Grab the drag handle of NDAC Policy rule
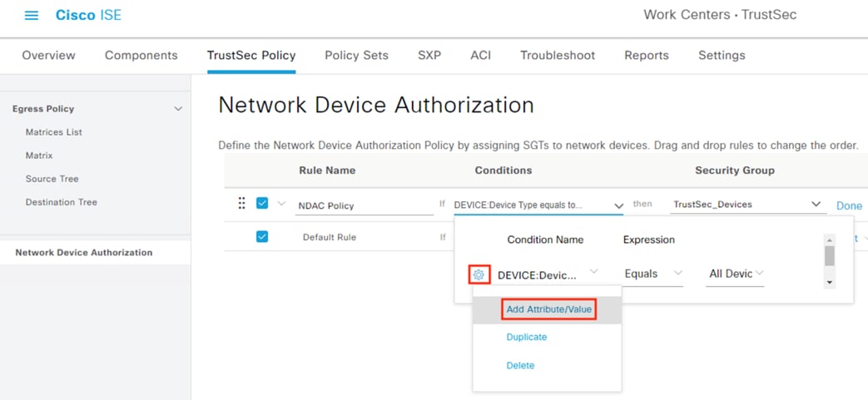 tap(241, 204)
